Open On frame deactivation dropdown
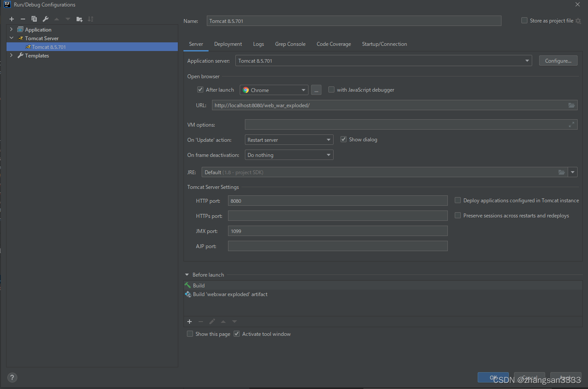The image size is (588, 389). coord(289,155)
